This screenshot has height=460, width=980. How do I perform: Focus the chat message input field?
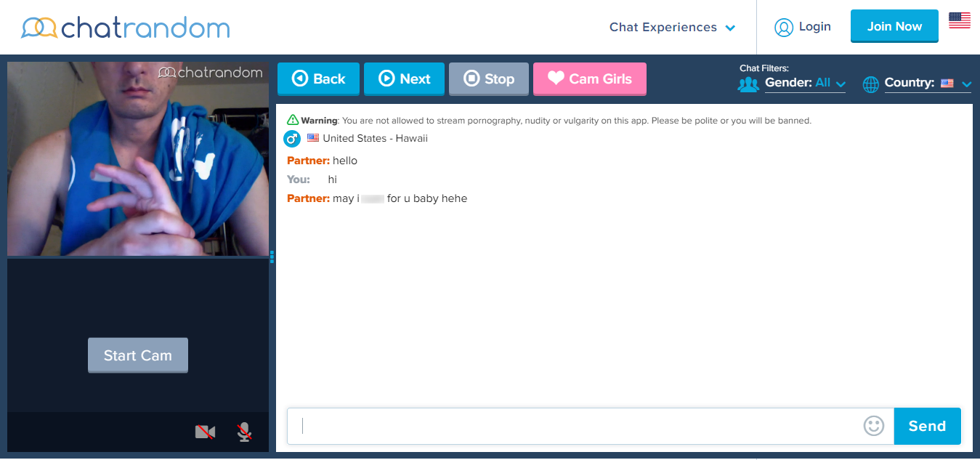click(574, 426)
